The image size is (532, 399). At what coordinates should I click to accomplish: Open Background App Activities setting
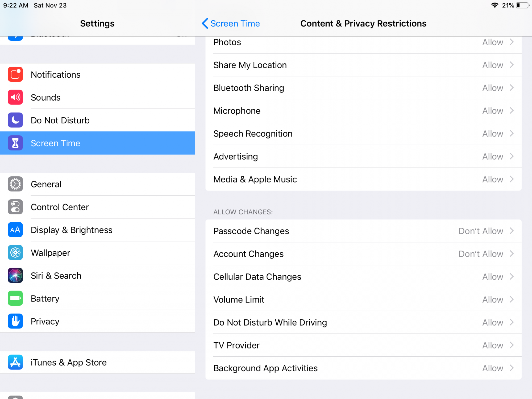tap(363, 368)
